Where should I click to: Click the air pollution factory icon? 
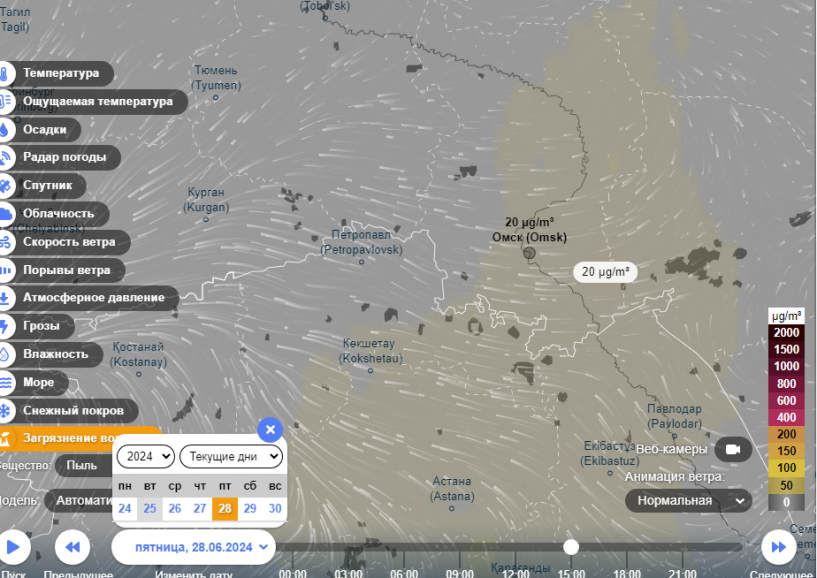(4, 438)
